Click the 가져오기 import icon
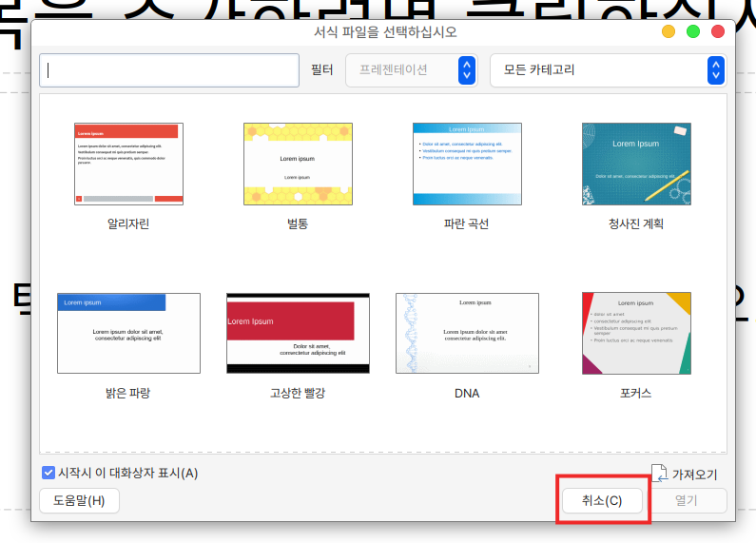The height and width of the screenshot is (543, 756). (x=660, y=474)
